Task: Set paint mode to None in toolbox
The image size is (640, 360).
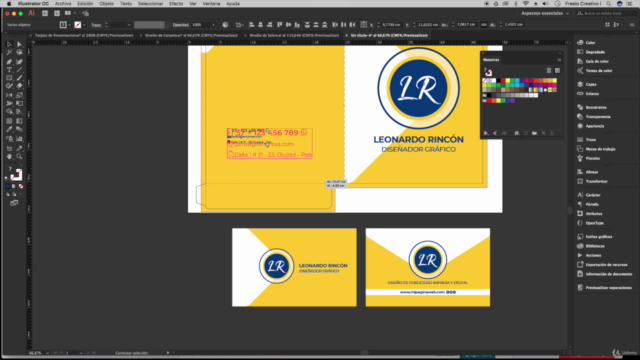Action: 21,186
